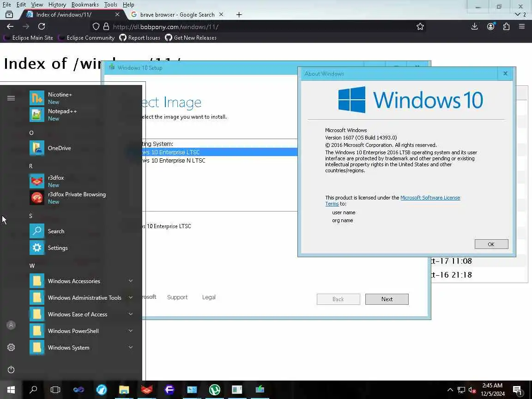This screenshot has height=399, width=532.
Task: Click Legal link in Setup window
Action: click(209, 297)
